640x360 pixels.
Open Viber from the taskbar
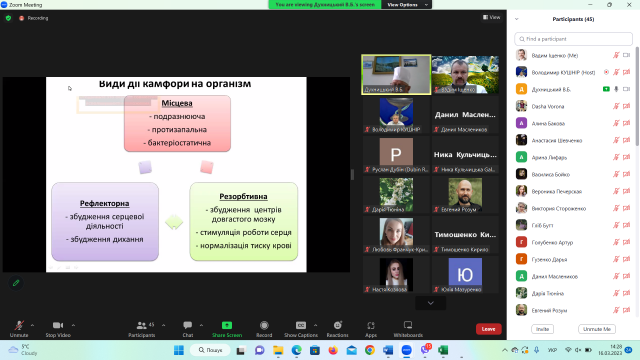[x=425, y=350]
